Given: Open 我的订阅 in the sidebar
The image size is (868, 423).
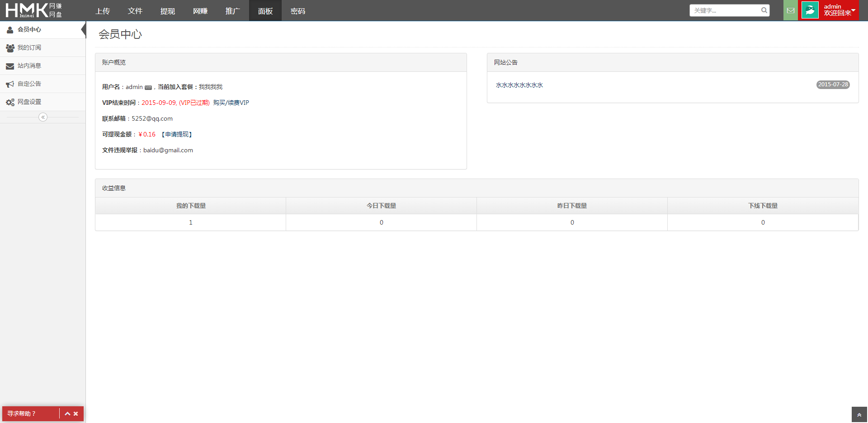Looking at the screenshot, I should [x=29, y=47].
